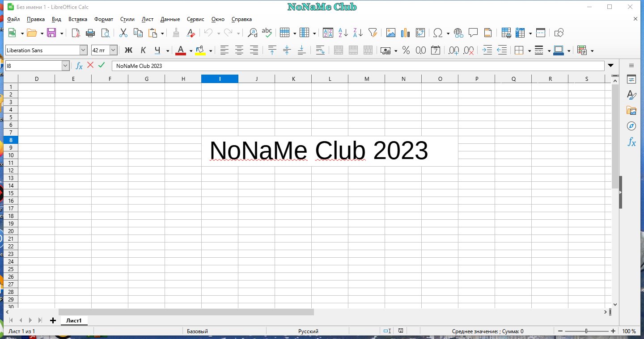Toggle Wrap Text button
This screenshot has width=644, height=339.
tap(320, 50)
